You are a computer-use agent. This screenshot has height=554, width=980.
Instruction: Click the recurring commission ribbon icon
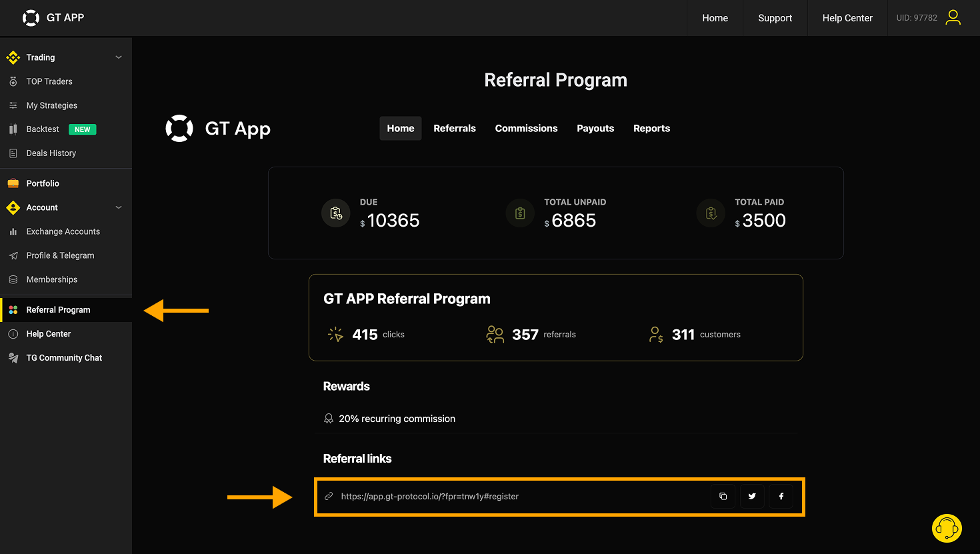(329, 419)
